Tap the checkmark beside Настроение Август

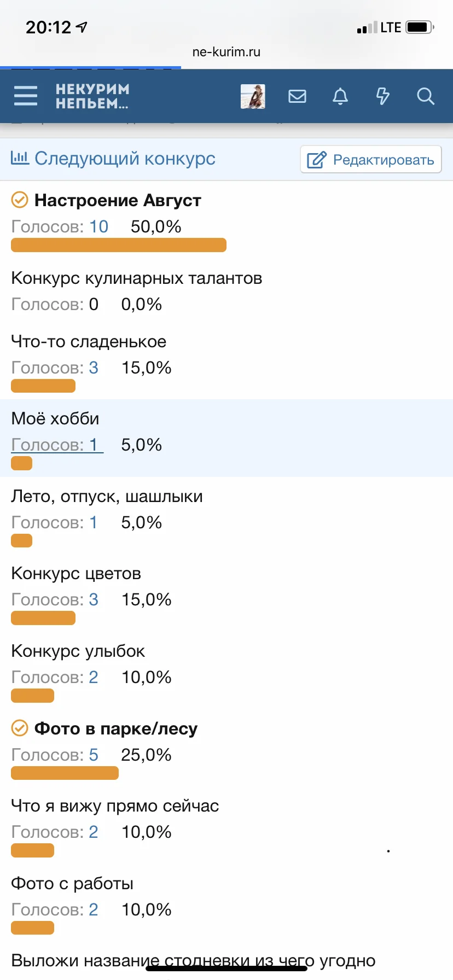[x=20, y=200]
